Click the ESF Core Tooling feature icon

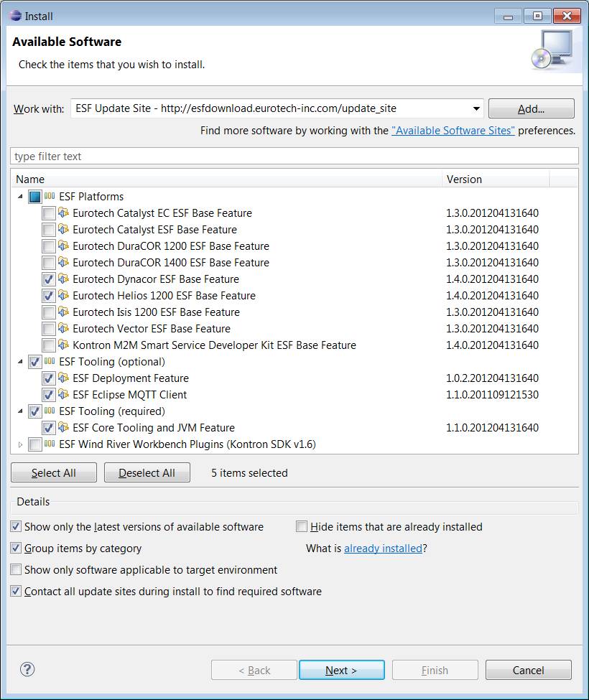[64, 428]
